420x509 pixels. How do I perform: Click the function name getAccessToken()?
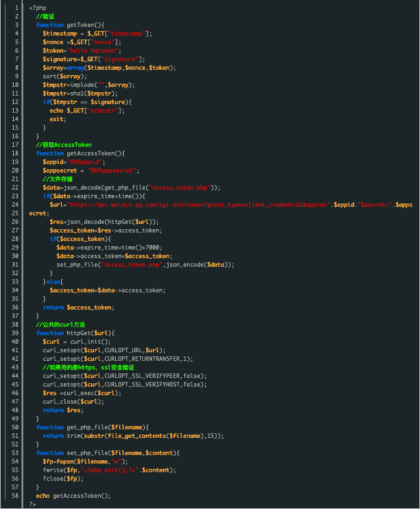point(94,153)
